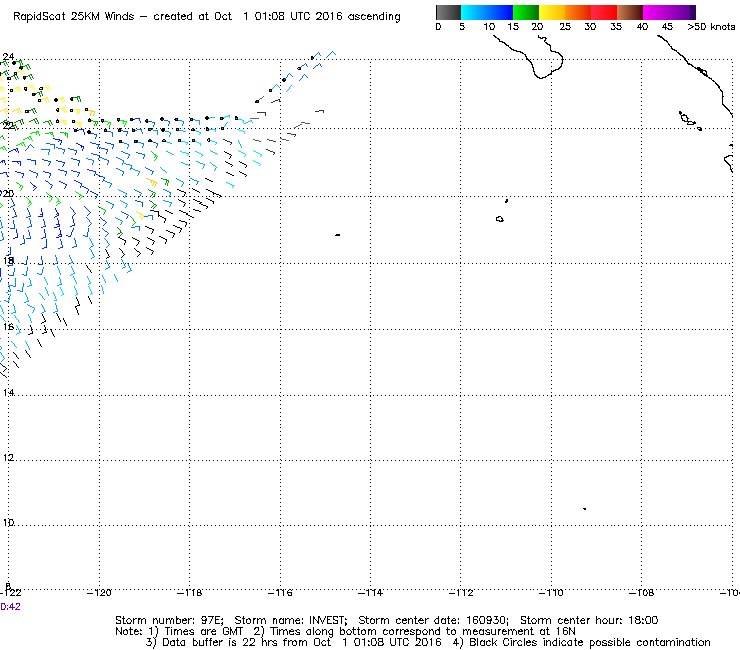This screenshot has height=650, width=740.
Task: Click the orange 25-30 knots color band
Action: click(x=578, y=12)
